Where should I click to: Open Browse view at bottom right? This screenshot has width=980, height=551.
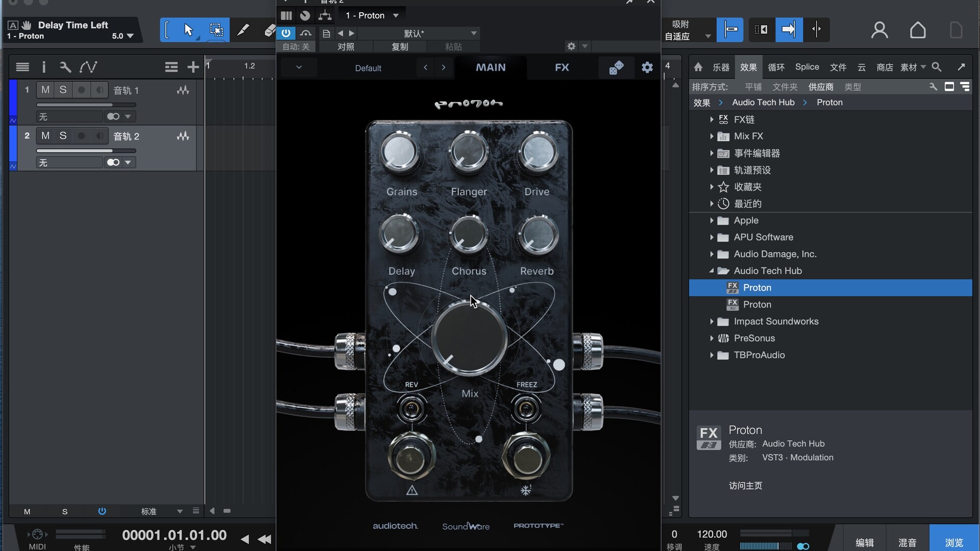coord(954,542)
